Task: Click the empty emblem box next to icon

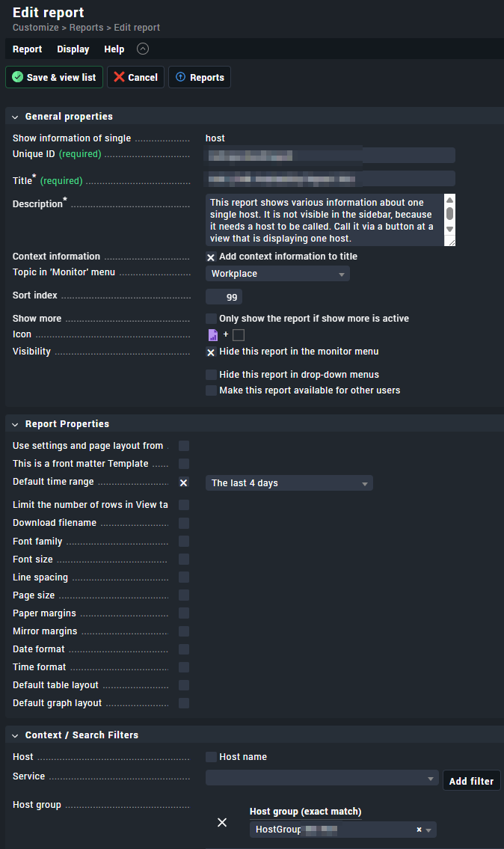Action: (239, 335)
